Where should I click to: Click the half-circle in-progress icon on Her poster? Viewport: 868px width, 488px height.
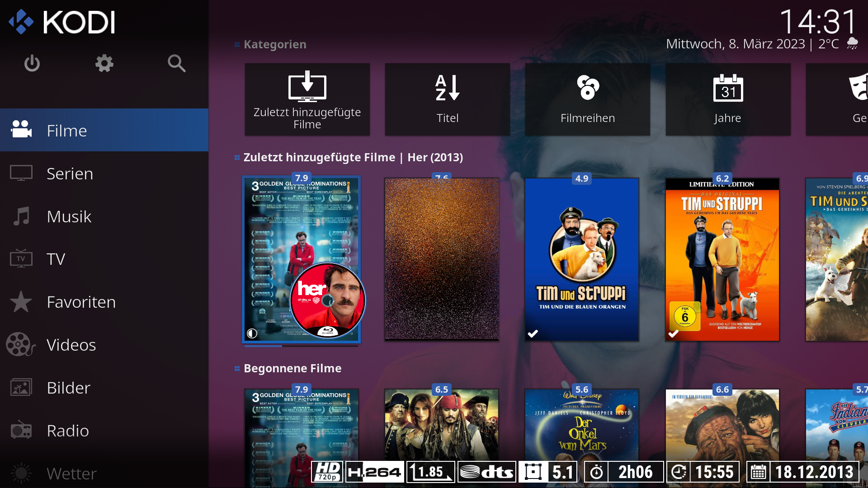(252, 333)
